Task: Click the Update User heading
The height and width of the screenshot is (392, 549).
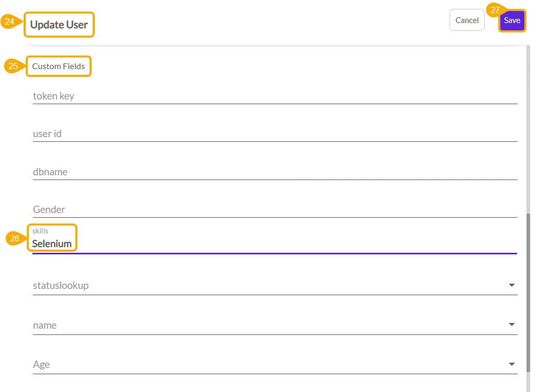Action: [59, 25]
